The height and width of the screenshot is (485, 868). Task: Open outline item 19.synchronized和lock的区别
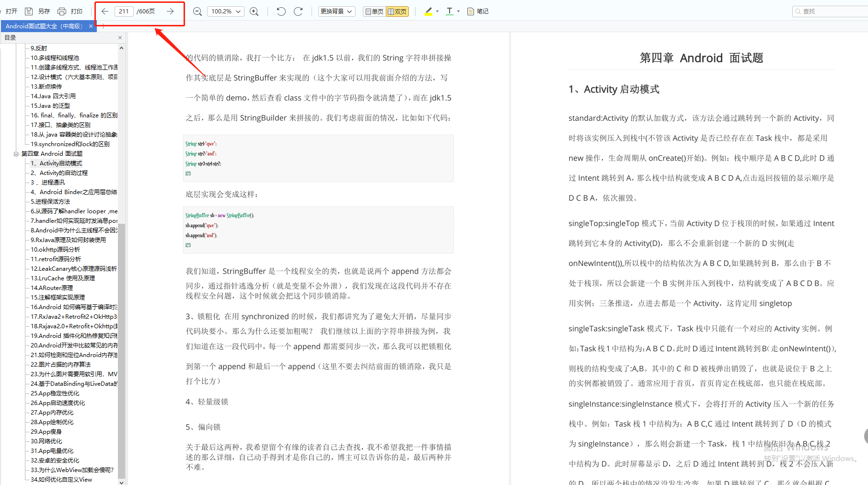coord(70,144)
